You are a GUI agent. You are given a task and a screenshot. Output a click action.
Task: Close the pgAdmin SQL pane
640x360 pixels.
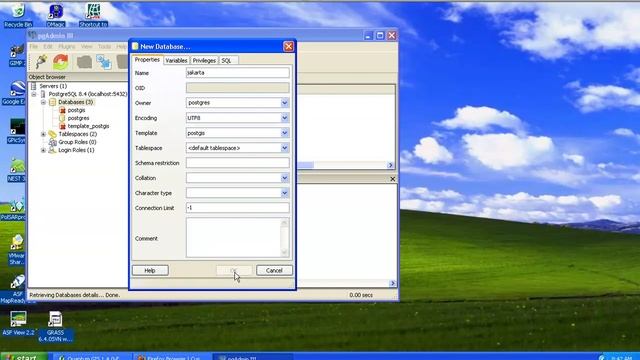click(392, 179)
